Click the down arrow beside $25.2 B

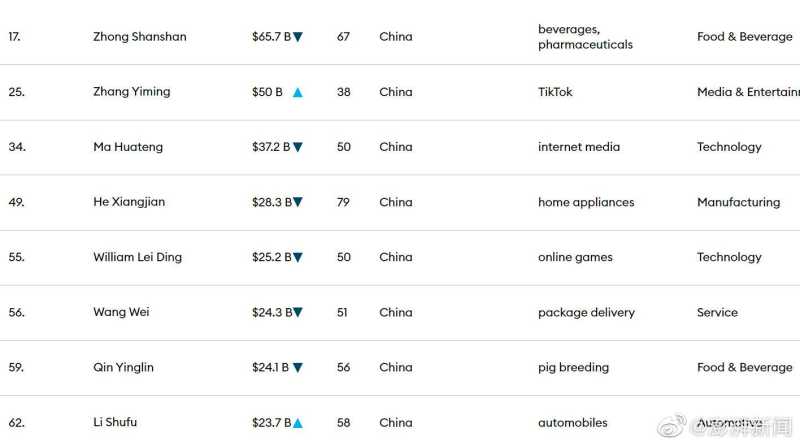click(x=297, y=257)
